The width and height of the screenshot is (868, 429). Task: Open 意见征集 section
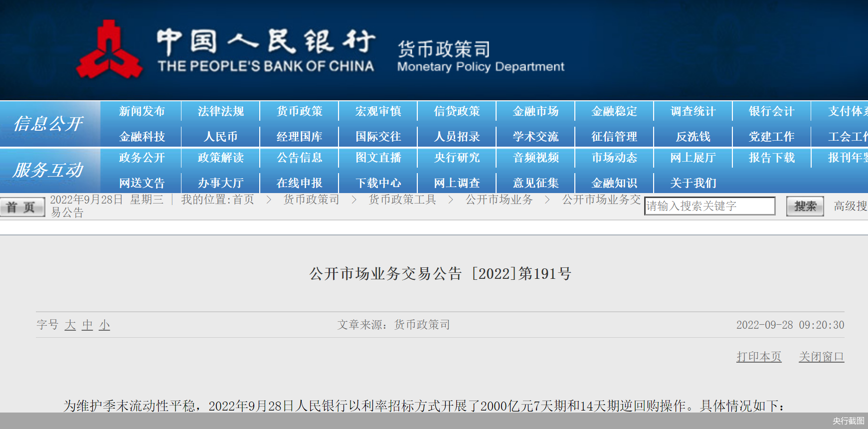[535, 183]
